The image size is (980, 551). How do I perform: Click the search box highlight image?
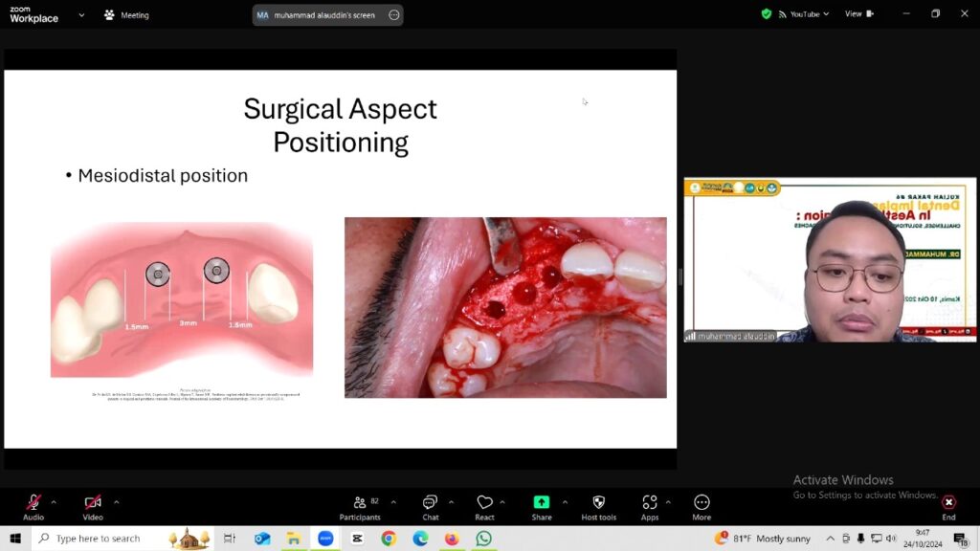(189, 538)
